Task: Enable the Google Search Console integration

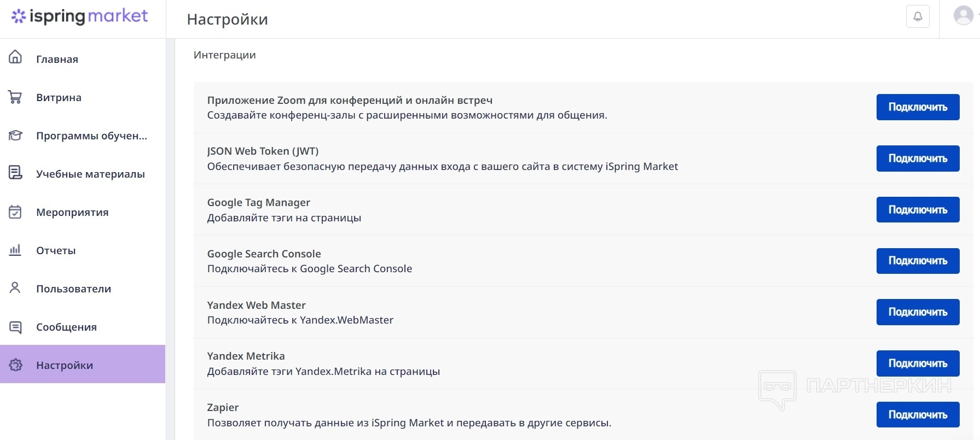Action: pos(918,261)
